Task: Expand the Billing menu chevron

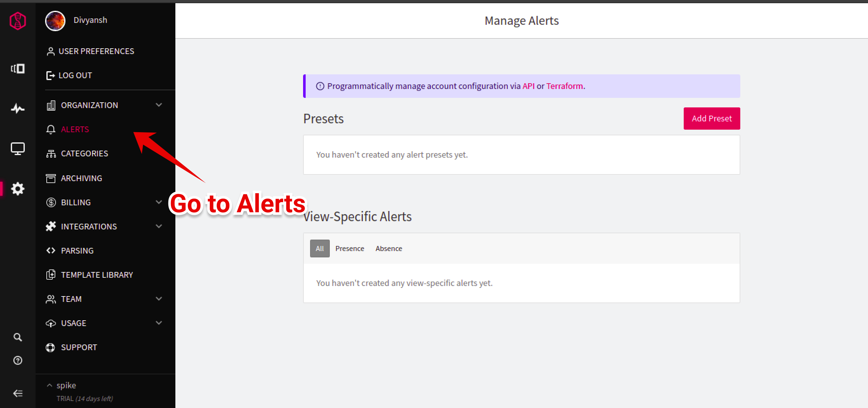Action: pos(159,202)
